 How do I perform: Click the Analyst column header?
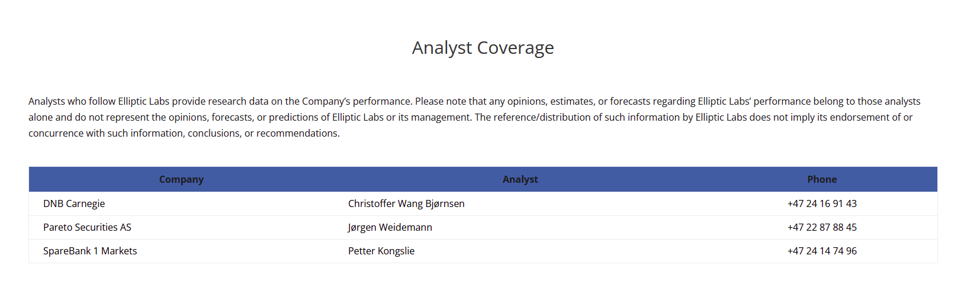pos(520,179)
